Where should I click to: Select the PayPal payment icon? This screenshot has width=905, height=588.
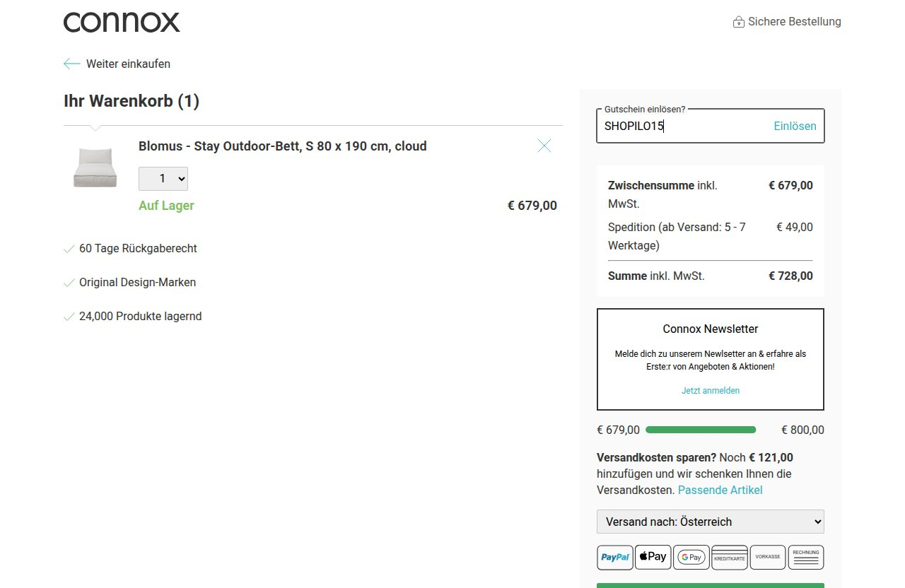pos(615,557)
